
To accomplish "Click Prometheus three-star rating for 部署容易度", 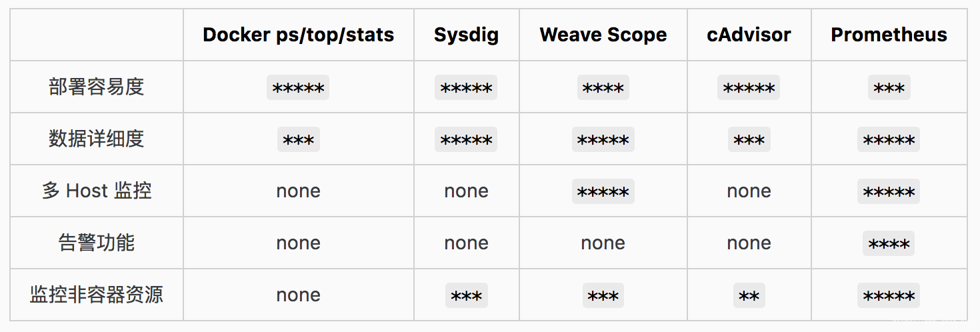I will pyautogui.click(x=889, y=87).
